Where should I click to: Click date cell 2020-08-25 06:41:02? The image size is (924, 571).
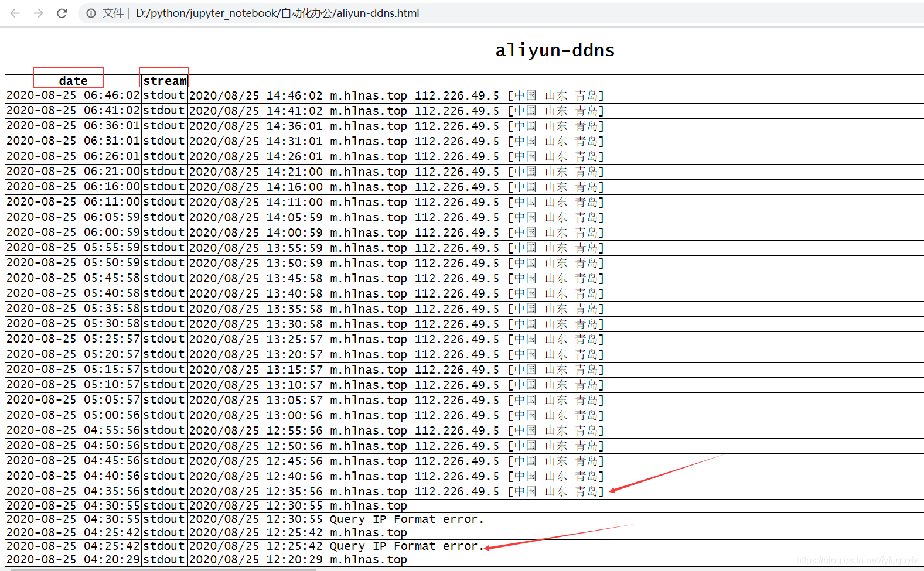tap(73, 111)
